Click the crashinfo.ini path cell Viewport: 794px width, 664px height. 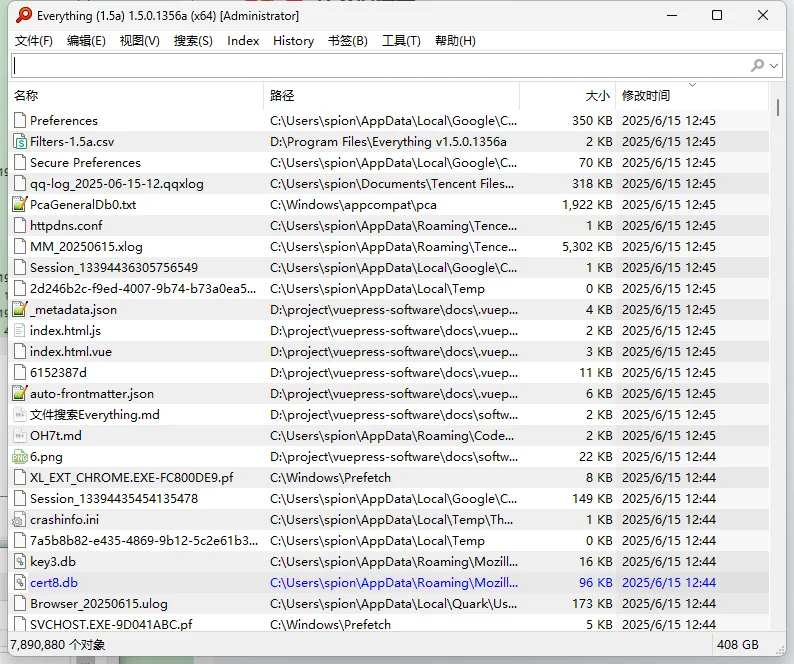tap(391, 520)
